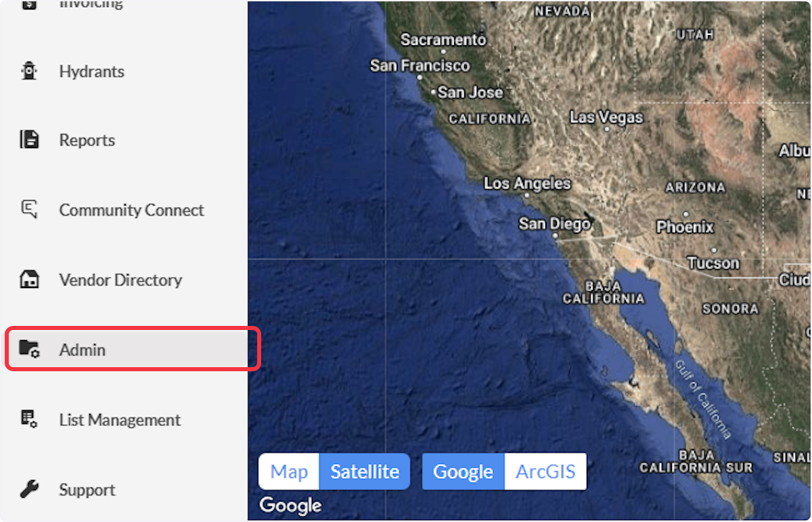The width and height of the screenshot is (812, 522).
Task: Open the Admin menu item
Action: (133, 350)
